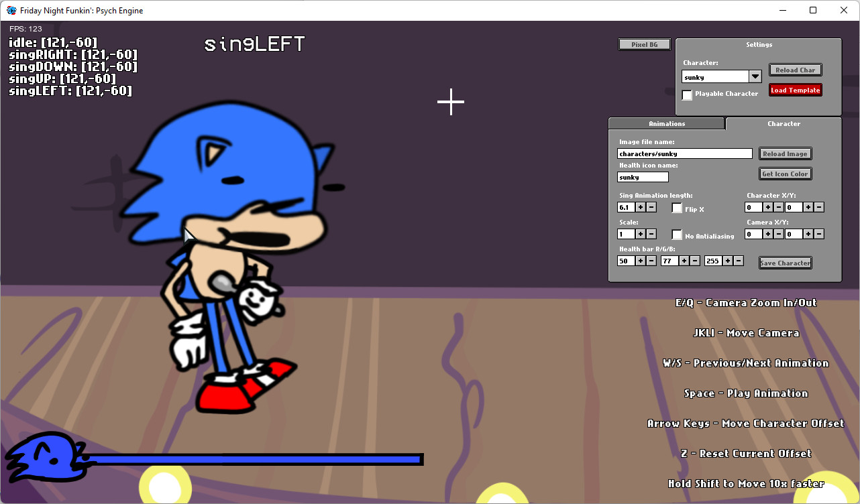Click the singLEFT: [121,-60] offset text

pyautogui.click(x=70, y=91)
